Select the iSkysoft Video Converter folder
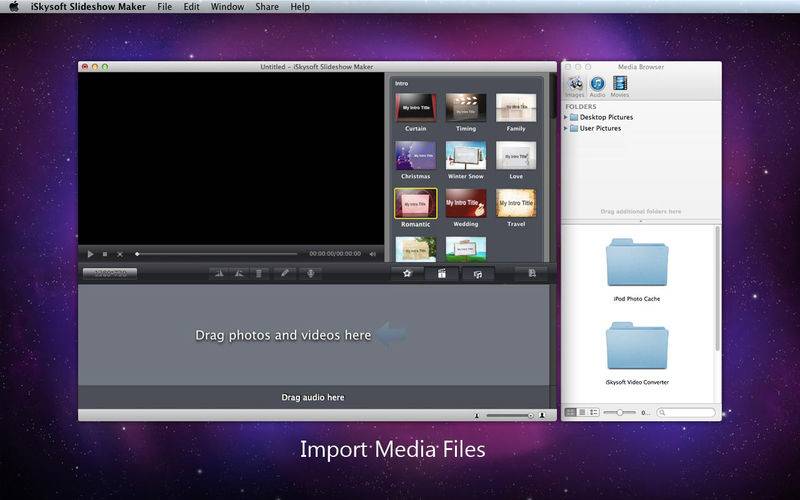800x500 pixels. click(637, 353)
